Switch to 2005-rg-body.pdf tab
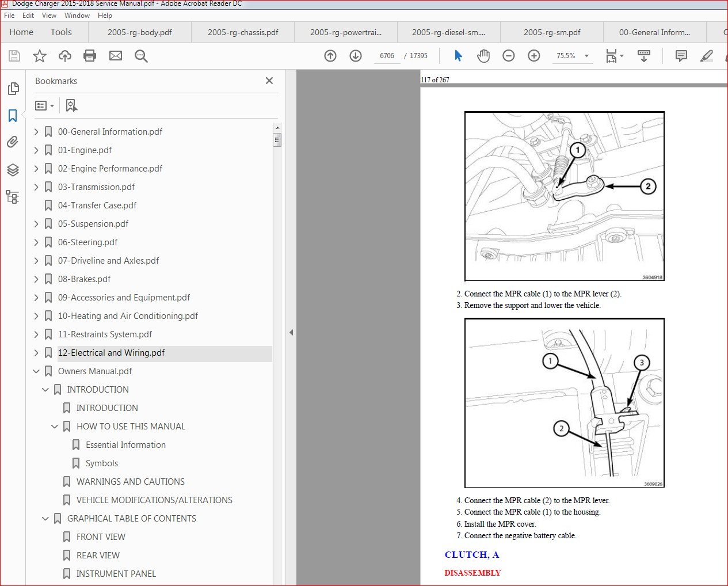The image size is (728, 586). (140, 32)
